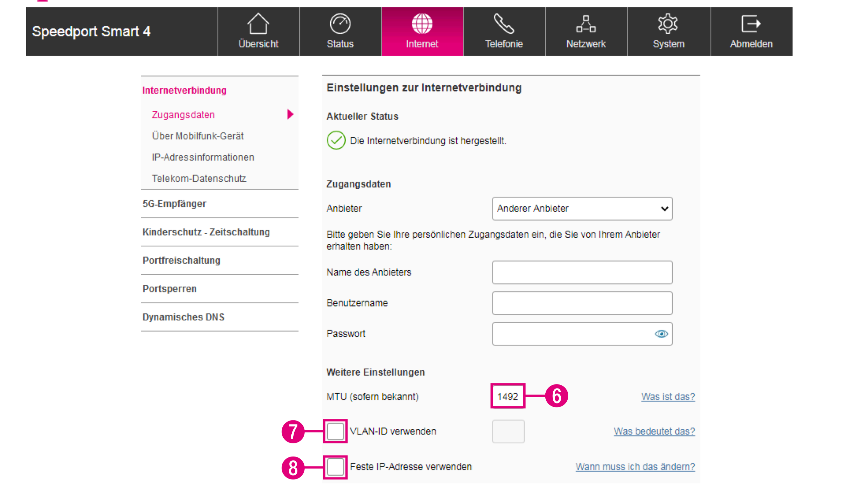
Task: Open the Übersicht home icon
Action: 258,24
